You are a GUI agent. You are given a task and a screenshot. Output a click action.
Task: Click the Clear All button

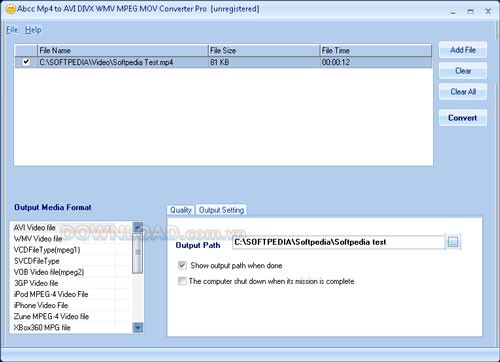[463, 91]
